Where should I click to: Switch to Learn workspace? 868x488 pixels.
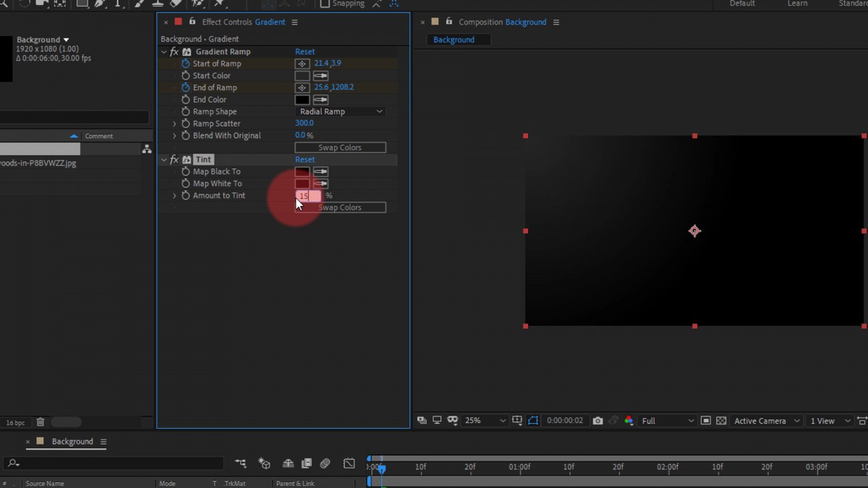pyautogui.click(x=797, y=4)
